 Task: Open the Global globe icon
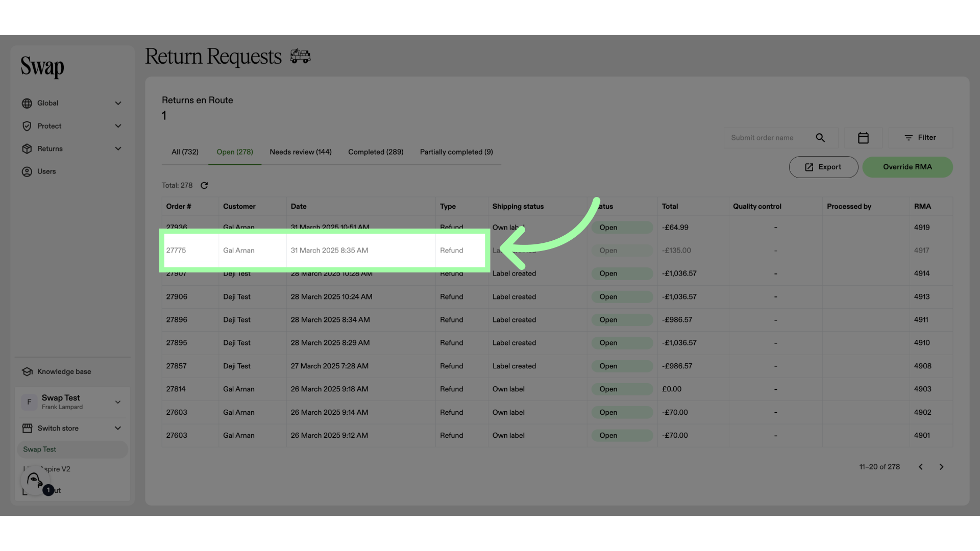27,104
